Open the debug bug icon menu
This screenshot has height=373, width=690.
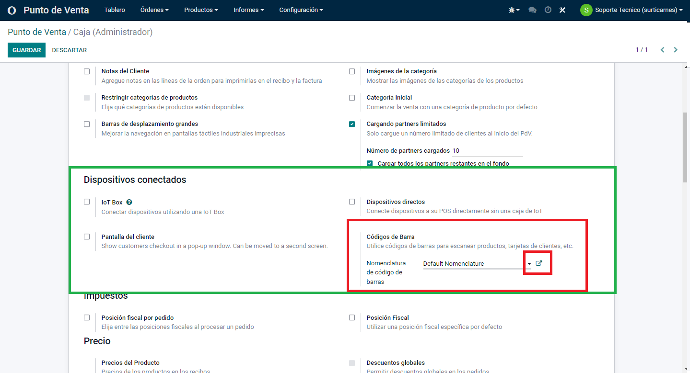click(x=514, y=10)
